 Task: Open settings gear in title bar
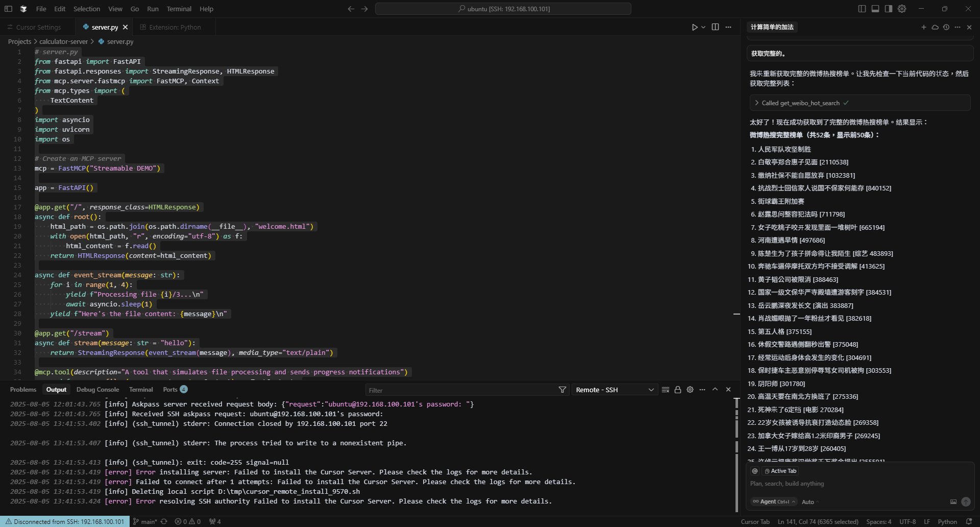[x=902, y=9]
